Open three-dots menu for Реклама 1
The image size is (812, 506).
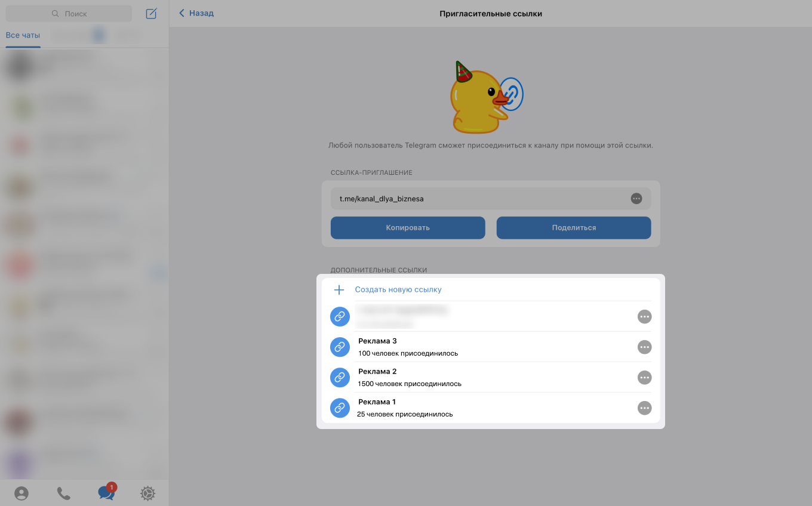point(644,408)
